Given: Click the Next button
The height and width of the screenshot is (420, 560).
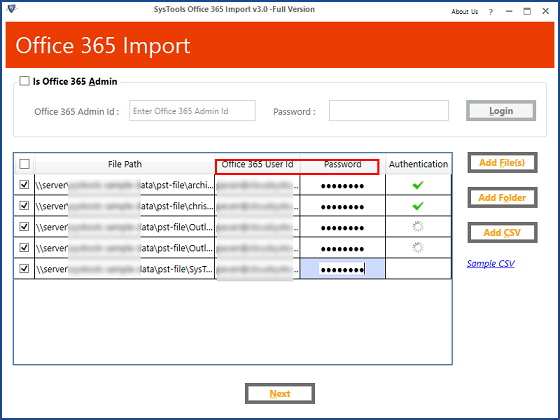Looking at the screenshot, I should [280, 394].
